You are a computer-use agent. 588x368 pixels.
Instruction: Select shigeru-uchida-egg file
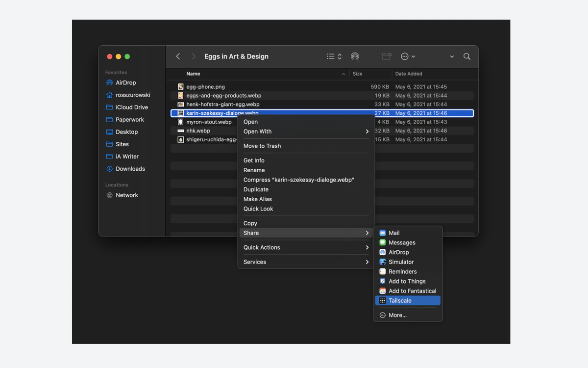coord(322,140)
